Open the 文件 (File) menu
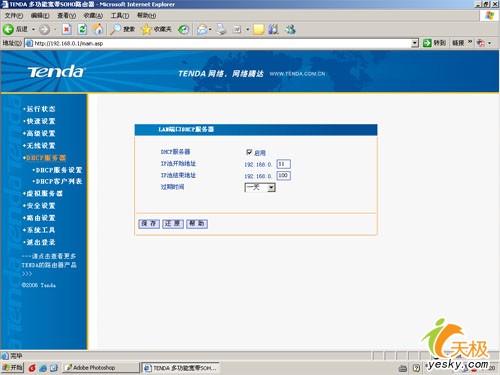 coord(14,15)
